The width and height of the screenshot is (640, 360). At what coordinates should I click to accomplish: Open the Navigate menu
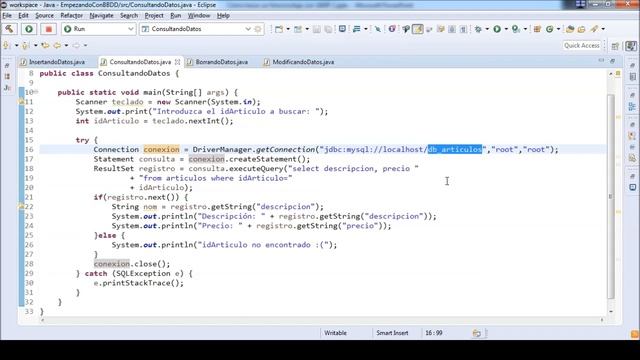point(101,16)
